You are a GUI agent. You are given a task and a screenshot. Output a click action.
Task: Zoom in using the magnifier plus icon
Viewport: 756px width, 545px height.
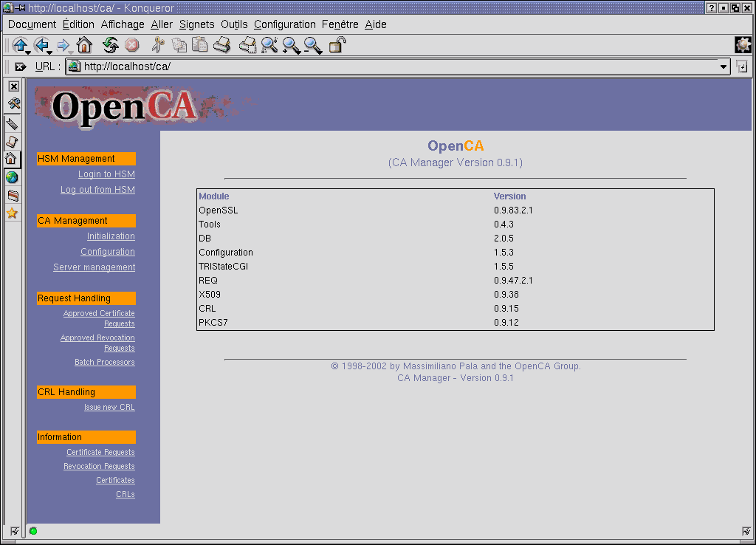tap(289, 45)
